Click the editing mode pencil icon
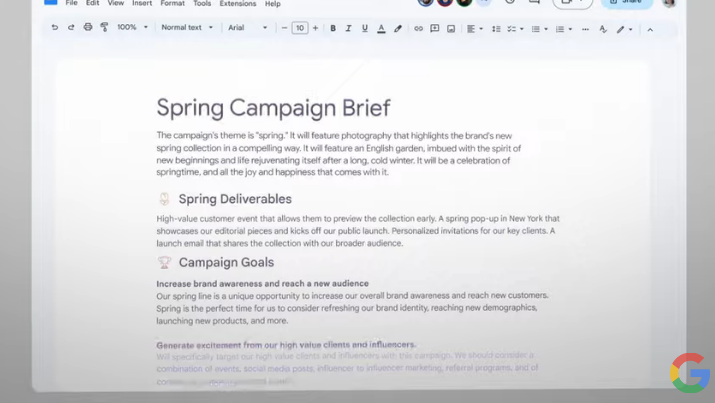 click(620, 30)
